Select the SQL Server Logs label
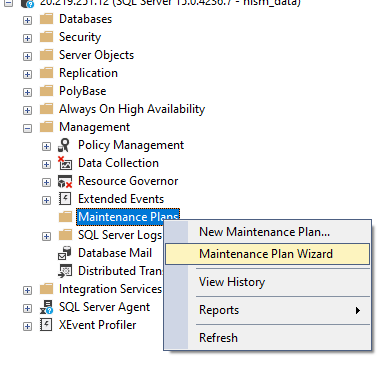Image resolution: width=390 pixels, height=366 pixels. (120, 235)
